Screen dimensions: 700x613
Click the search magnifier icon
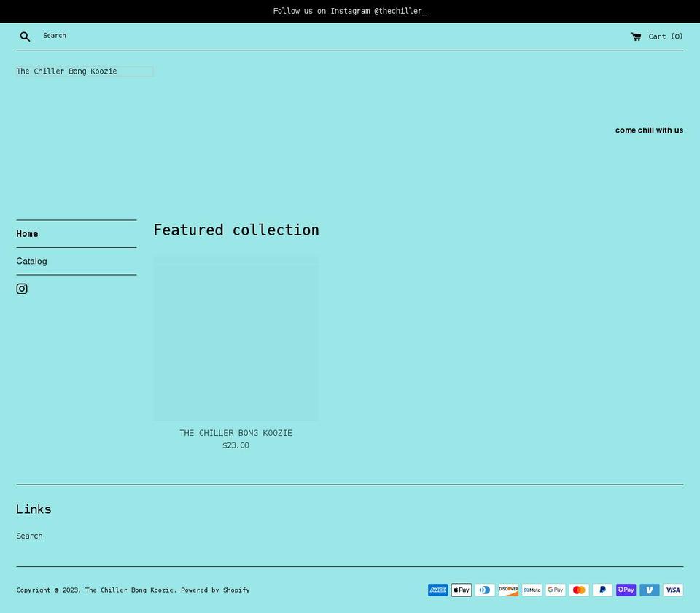coord(25,36)
